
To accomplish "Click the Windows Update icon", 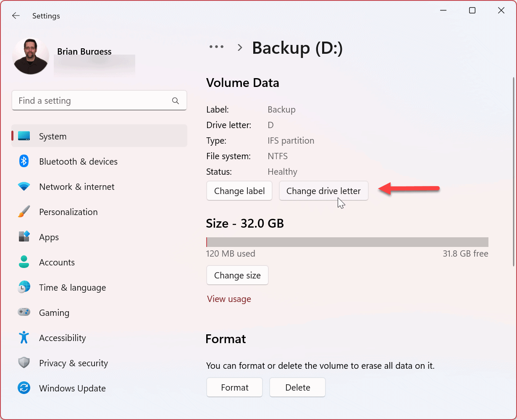I will pyautogui.click(x=24, y=388).
